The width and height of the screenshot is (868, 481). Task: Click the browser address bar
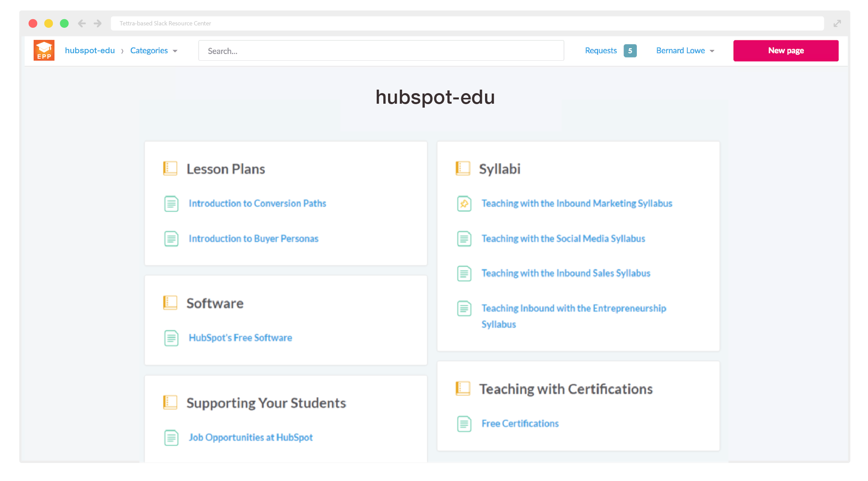click(467, 23)
